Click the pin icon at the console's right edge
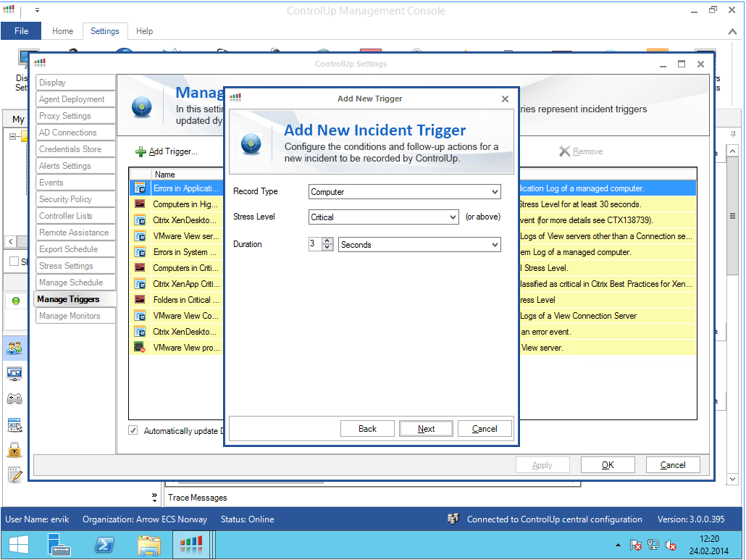Screen dimensions: 746x560 click(x=733, y=134)
